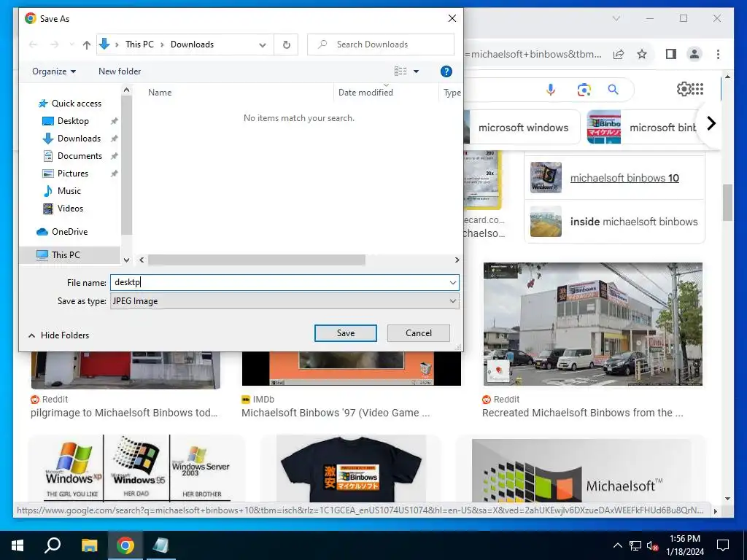Expand File name suggestions dropdown
747x560 pixels.
pos(452,282)
